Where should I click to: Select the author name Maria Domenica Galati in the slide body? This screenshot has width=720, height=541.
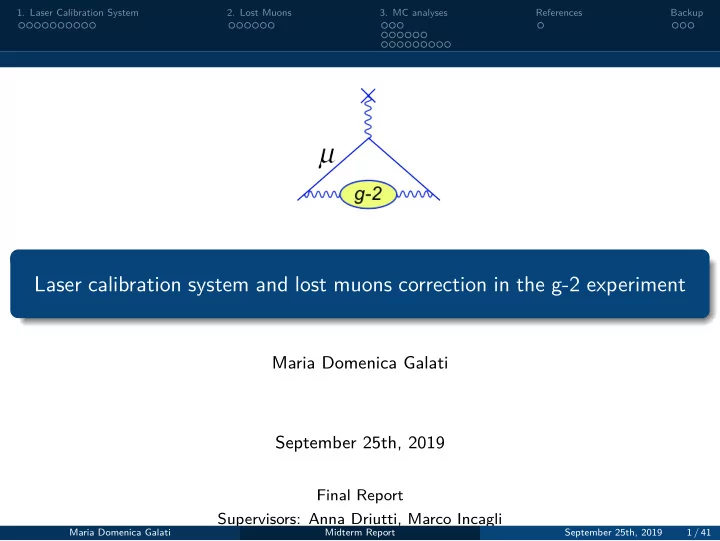pyautogui.click(x=360, y=363)
